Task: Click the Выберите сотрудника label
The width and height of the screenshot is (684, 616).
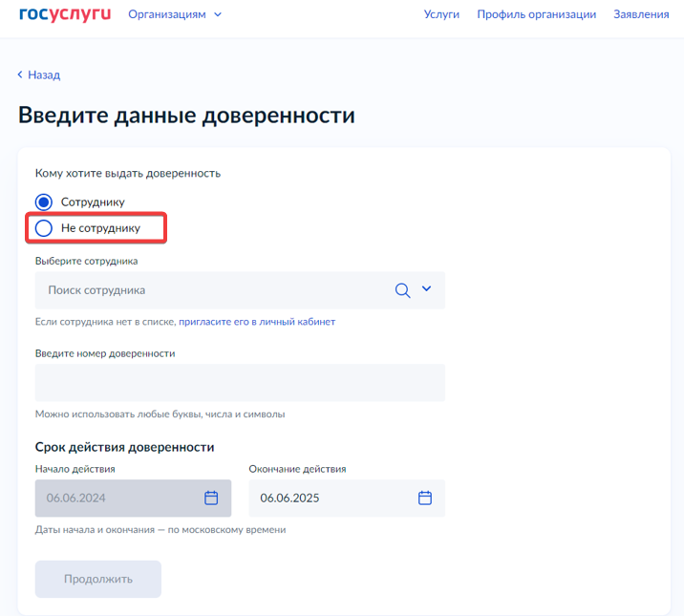Action: pos(86,261)
